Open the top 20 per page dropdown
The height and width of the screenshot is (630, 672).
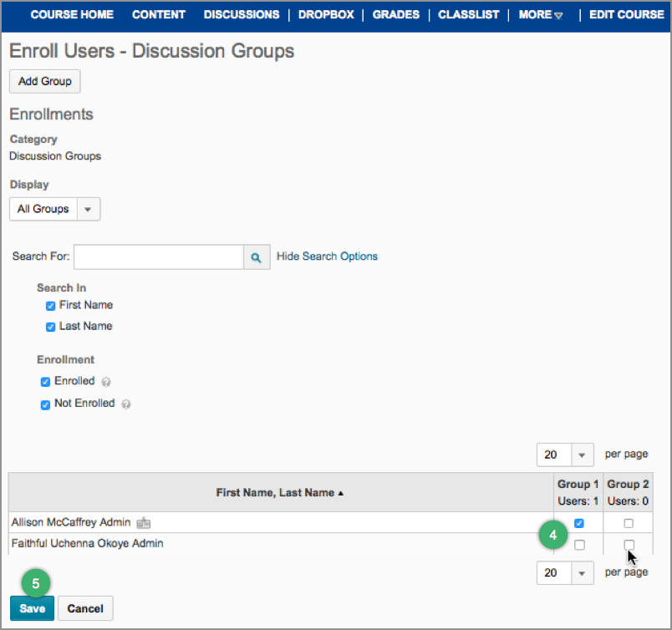[x=565, y=455]
